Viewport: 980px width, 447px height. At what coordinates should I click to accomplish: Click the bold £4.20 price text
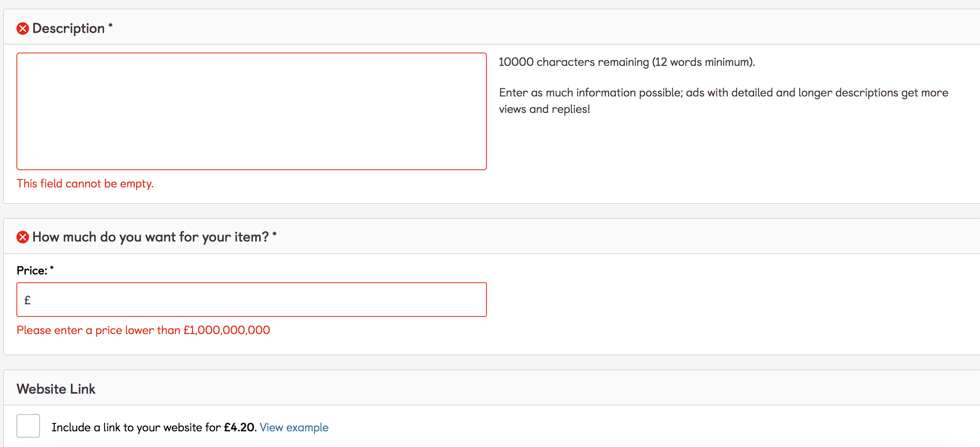[239, 427]
